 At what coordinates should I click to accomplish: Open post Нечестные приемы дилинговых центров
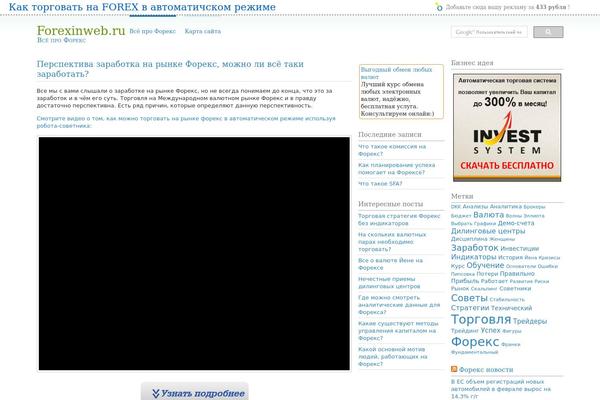(389, 282)
